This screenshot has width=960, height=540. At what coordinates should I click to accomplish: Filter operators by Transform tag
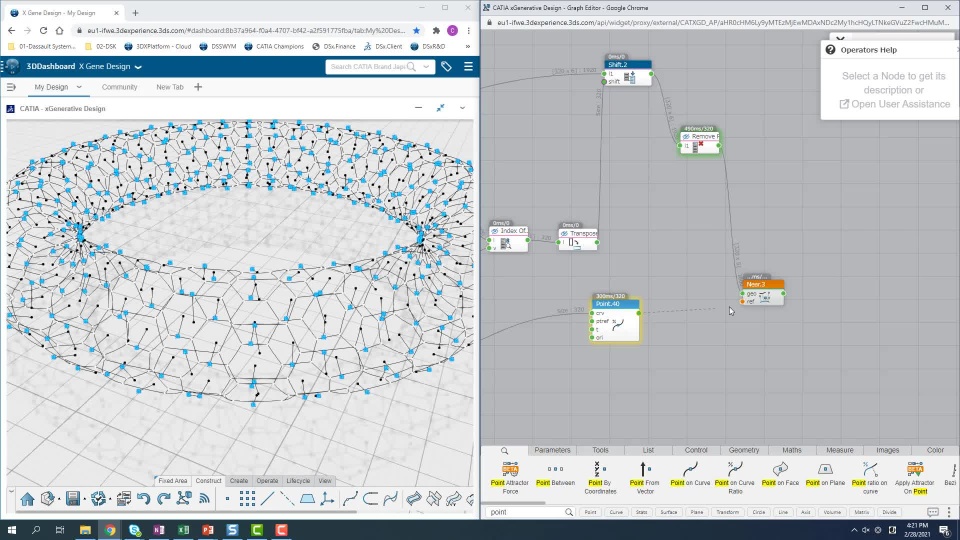tap(727, 512)
